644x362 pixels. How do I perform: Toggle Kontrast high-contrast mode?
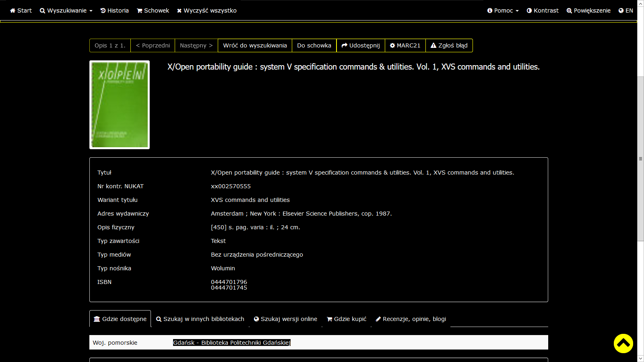coord(542,11)
